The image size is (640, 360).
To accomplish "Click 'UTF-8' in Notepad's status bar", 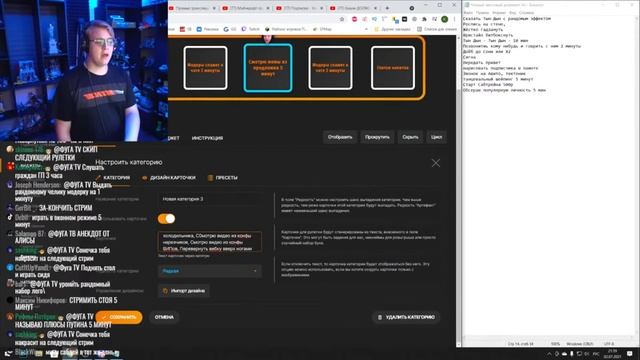I will point(609,344).
